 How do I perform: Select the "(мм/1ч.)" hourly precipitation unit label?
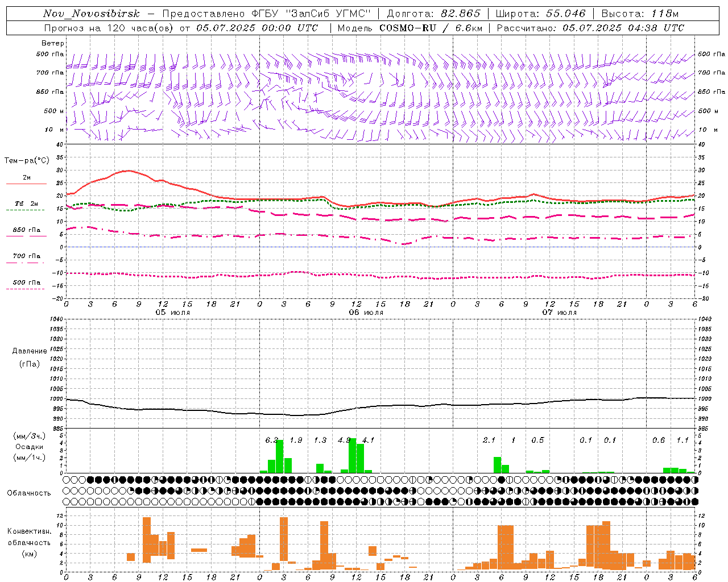click(x=28, y=458)
